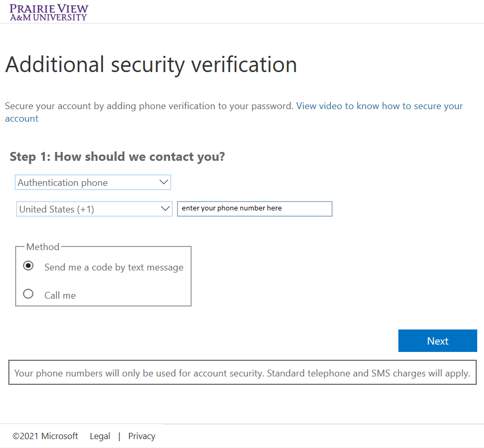Click the chevron arrow beside Authentication phone

(x=163, y=182)
